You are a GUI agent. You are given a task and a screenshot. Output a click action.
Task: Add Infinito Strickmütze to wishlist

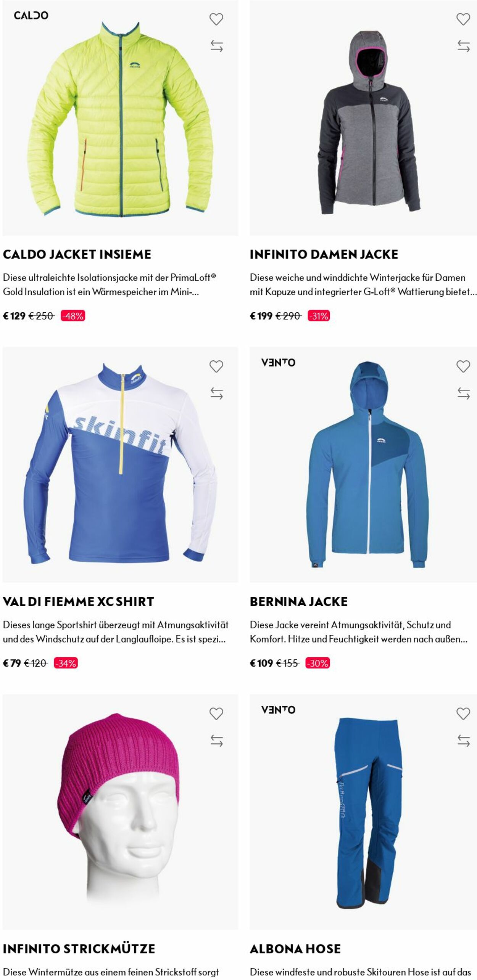[216, 714]
